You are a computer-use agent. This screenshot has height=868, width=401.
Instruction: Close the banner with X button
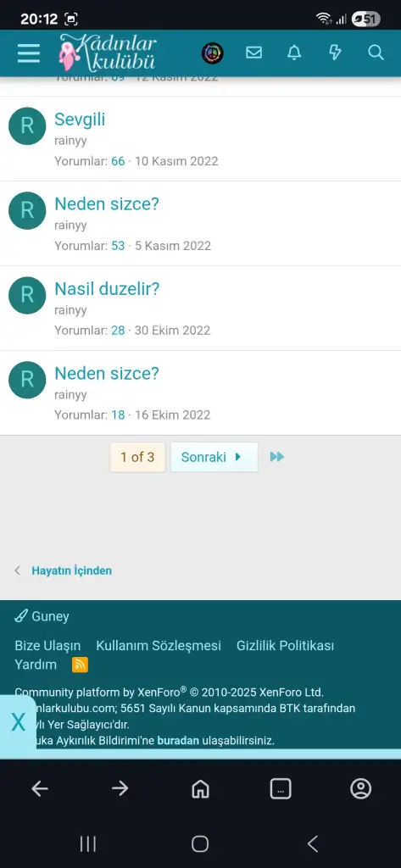[18, 722]
